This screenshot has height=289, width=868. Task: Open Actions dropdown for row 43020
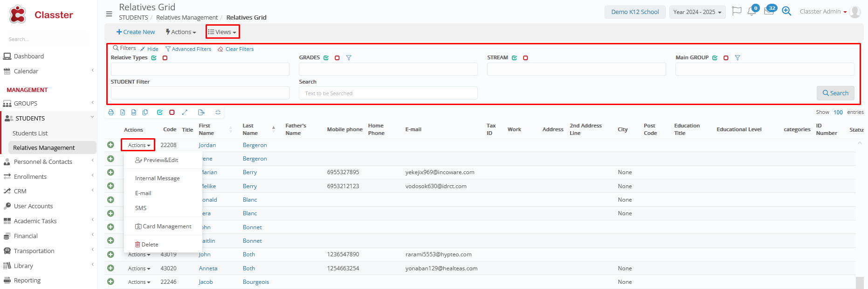pos(139,268)
